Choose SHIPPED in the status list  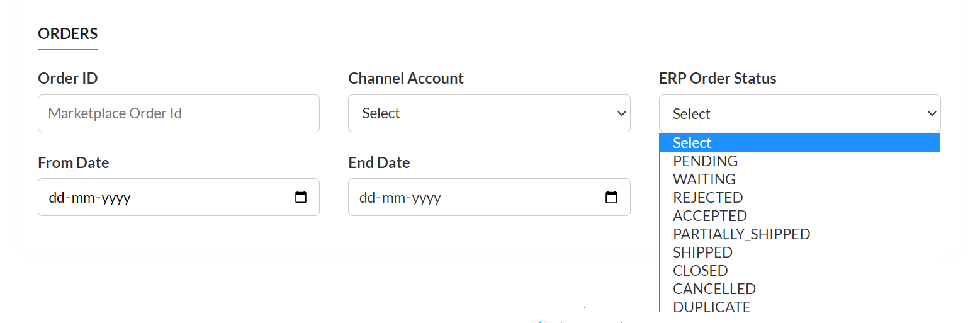coord(703,252)
